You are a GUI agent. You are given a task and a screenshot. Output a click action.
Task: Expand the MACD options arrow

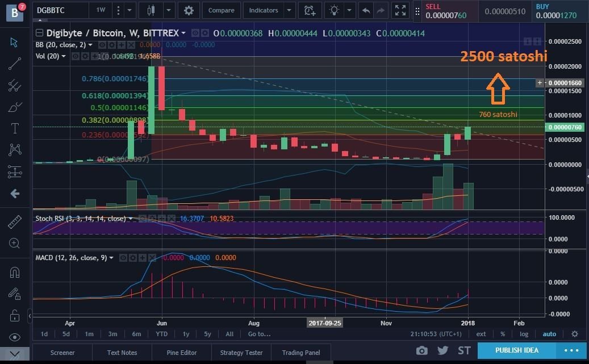[x=111, y=258]
